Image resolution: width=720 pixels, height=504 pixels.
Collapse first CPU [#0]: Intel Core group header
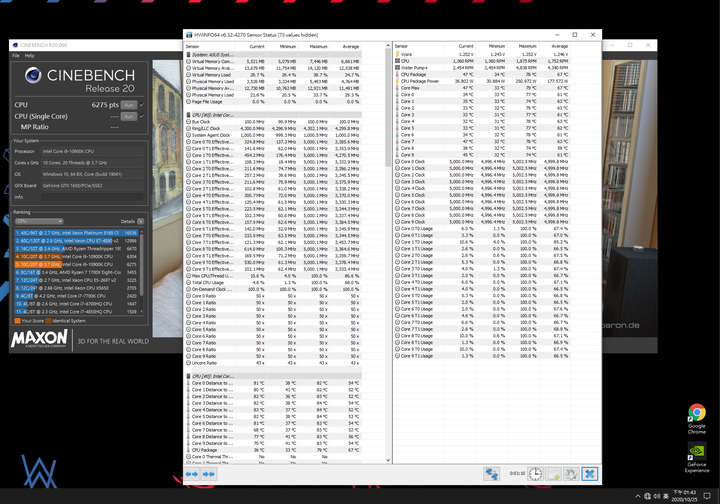tap(273, 115)
